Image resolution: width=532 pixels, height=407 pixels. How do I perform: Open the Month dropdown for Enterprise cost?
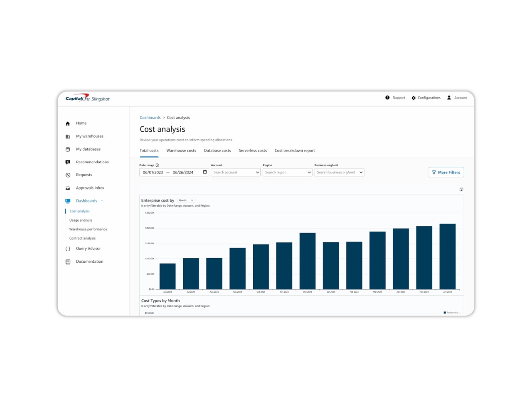coord(186,200)
